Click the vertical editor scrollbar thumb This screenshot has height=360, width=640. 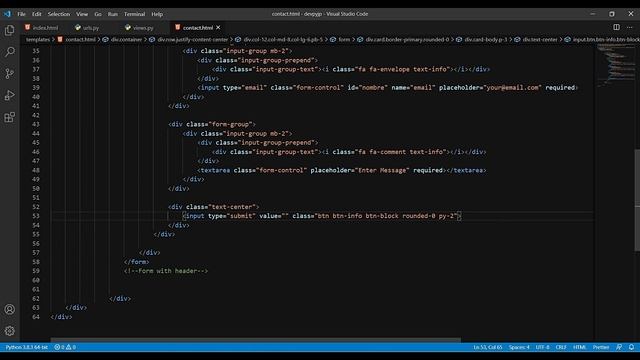(637, 201)
